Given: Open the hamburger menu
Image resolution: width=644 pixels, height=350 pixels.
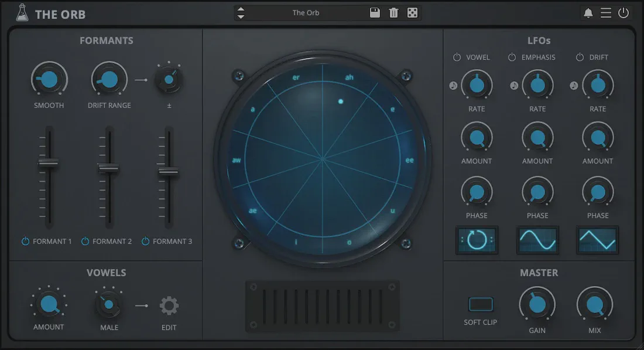Looking at the screenshot, I should (606, 13).
